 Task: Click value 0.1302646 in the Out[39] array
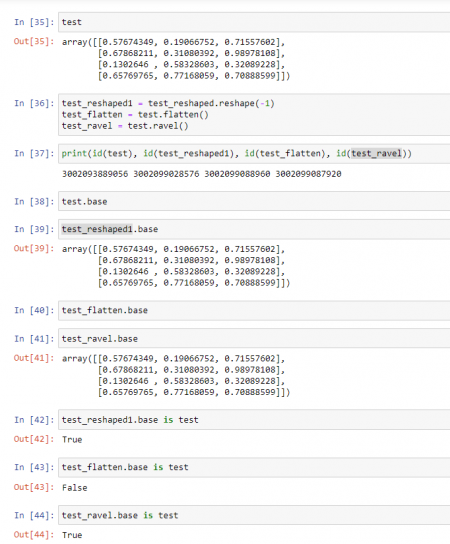click(x=126, y=271)
